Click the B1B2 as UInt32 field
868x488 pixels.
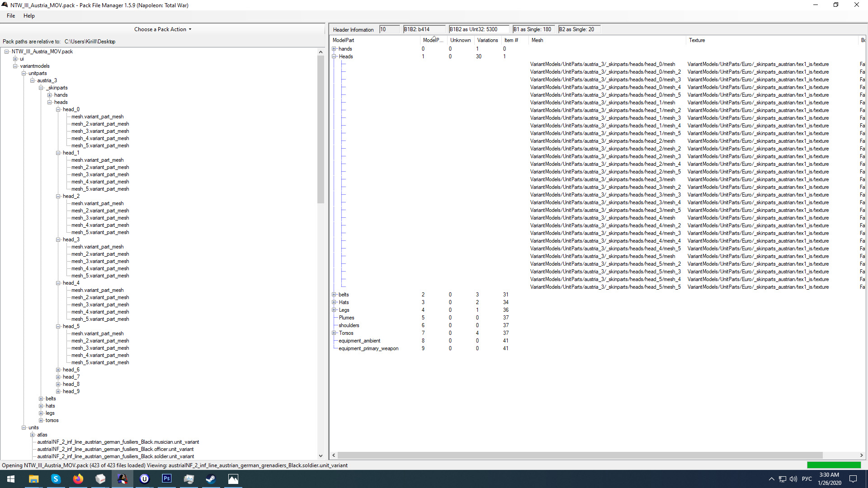[x=478, y=29]
